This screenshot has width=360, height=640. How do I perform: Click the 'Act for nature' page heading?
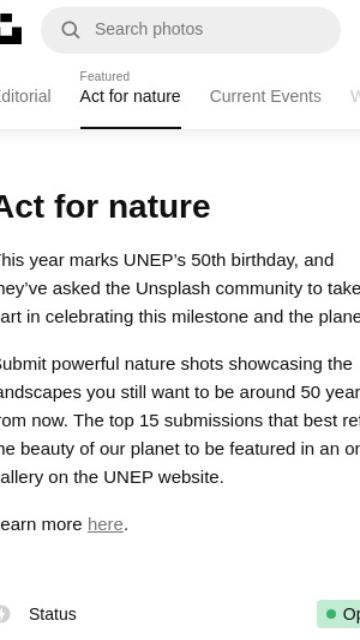[x=104, y=207]
